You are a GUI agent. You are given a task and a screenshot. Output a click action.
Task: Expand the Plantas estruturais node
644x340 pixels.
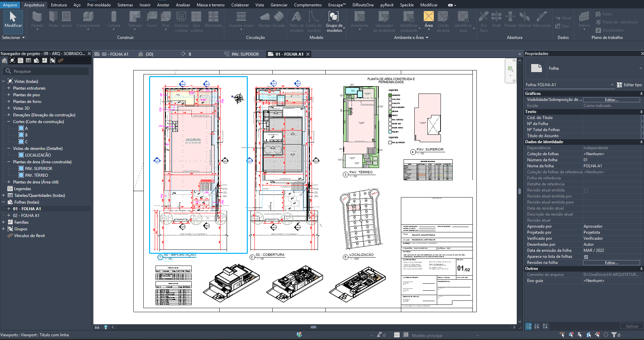[x=9, y=88]
